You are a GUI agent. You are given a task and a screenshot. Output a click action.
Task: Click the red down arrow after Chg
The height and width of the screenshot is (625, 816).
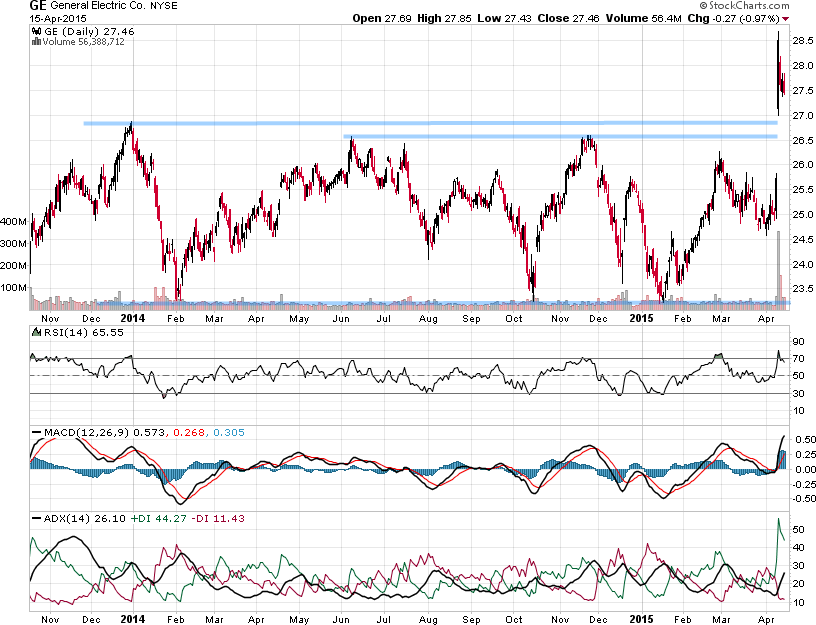[x=784, y=18]
